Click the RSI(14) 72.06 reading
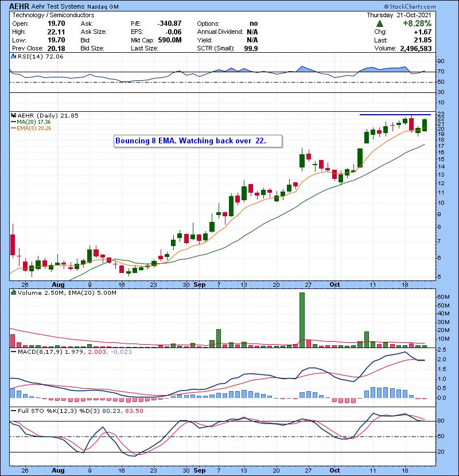This screenshot has width=459, height=476. pos(40,56)
